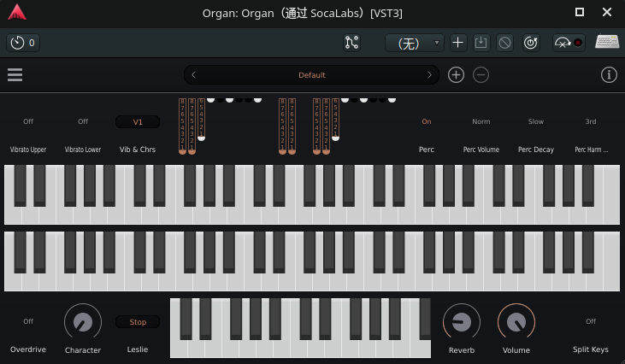625x364 pixels.
Task: Click the Reverb knob
Action: click(462, 322)
